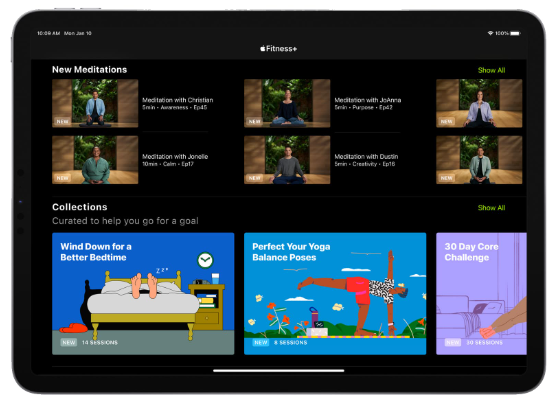Click the 'Collections' section heading
The height and width of the screenshot is (402, 552).
[80, 207]
